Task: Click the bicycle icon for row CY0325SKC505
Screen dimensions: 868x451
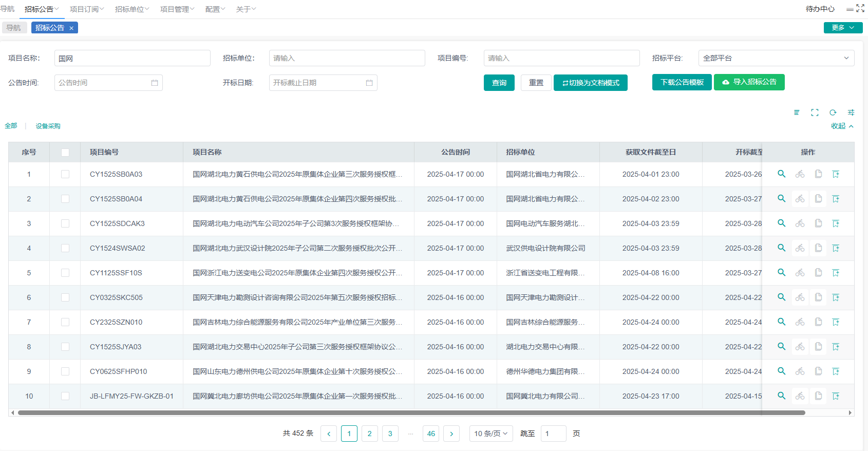Action: tap(800, 297)
